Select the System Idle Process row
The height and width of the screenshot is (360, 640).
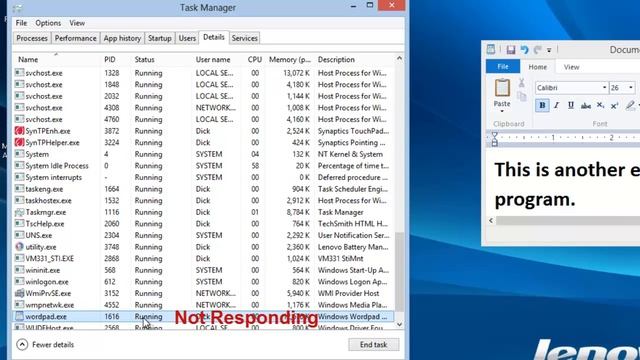coord(204,166)
